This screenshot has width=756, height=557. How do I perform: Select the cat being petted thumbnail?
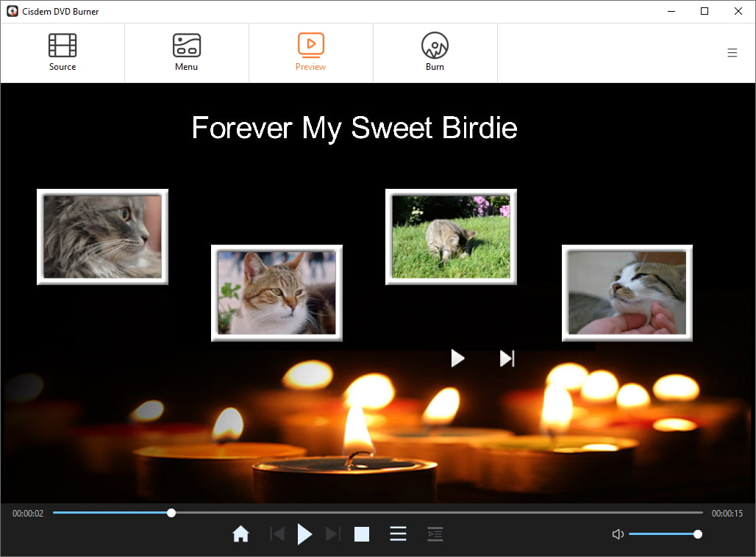point(627,292)
